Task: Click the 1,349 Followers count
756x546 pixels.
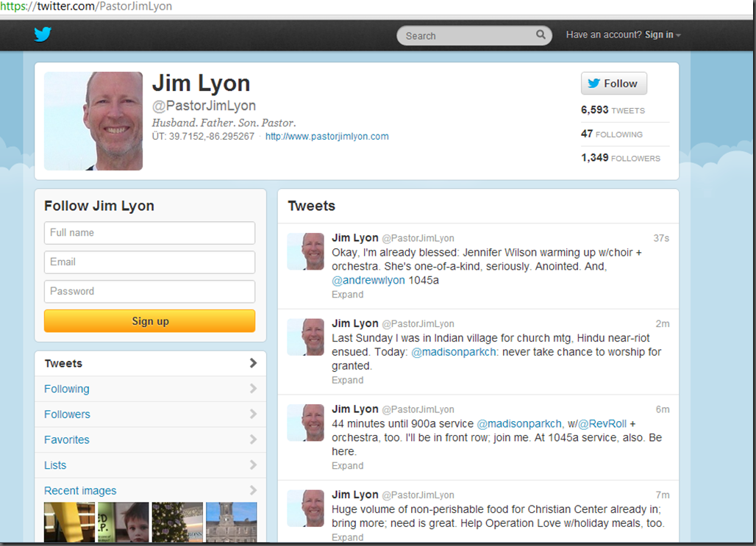Action: [621, 158]
